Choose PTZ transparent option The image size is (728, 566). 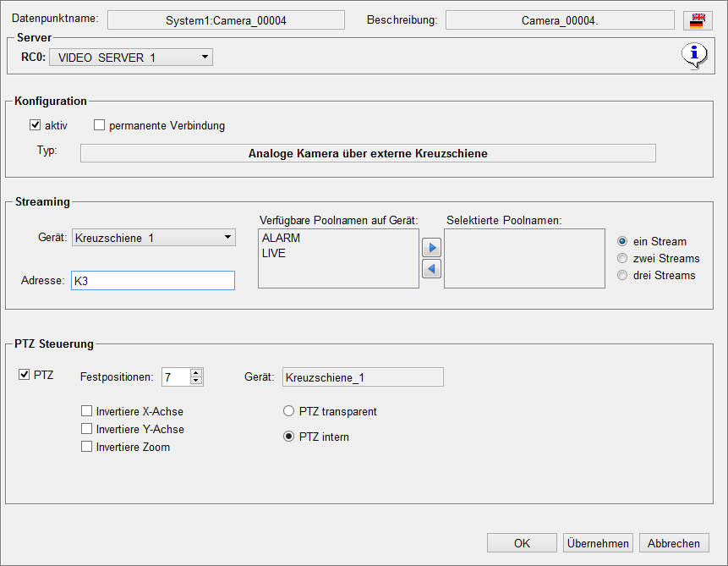(x=288, y=411)
